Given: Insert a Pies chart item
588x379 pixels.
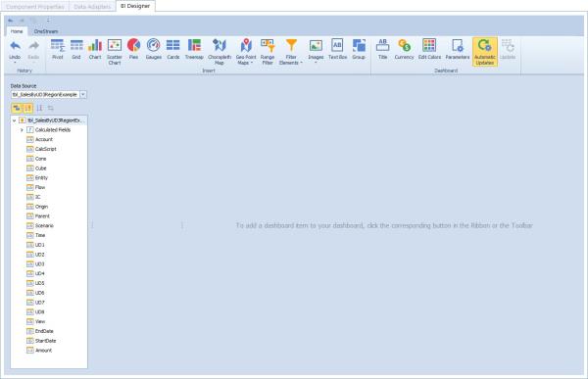Looking at the screenshot, I should 133,49.
